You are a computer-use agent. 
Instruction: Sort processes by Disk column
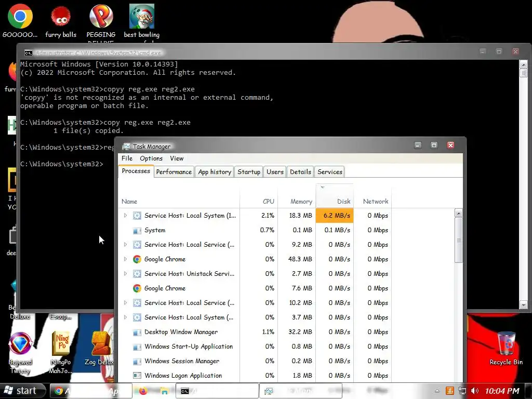point(335,196)
